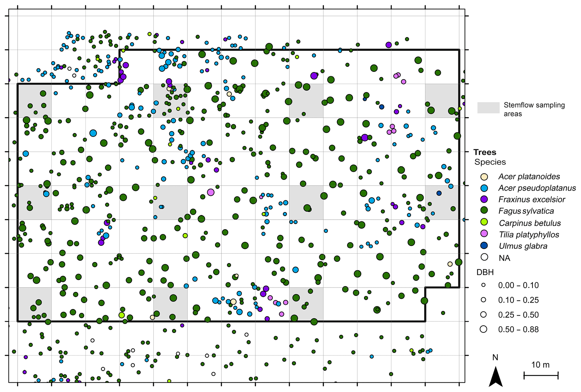581x392 pixels.
Task: Click the DBH 0.25 – 0.50 size circle
Action: 483,314
